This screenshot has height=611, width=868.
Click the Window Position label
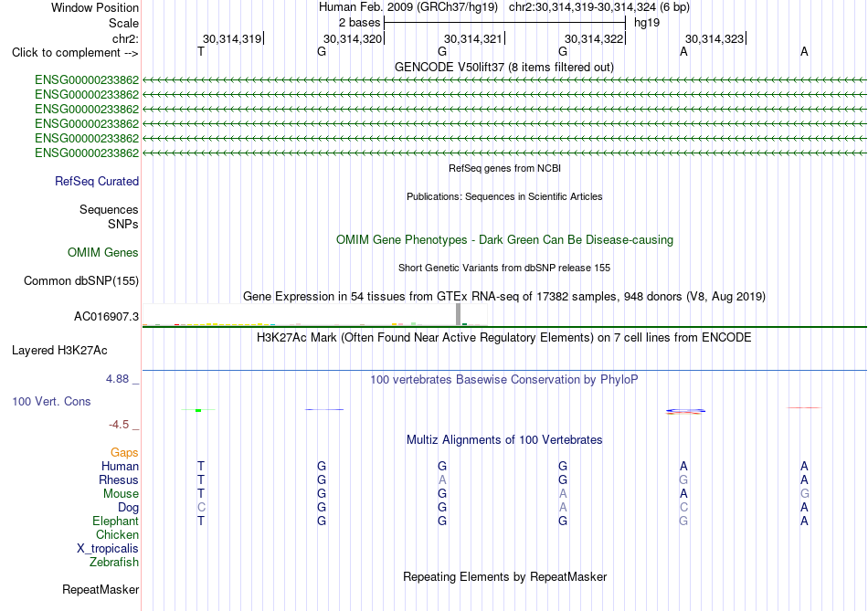pos(95,7)
